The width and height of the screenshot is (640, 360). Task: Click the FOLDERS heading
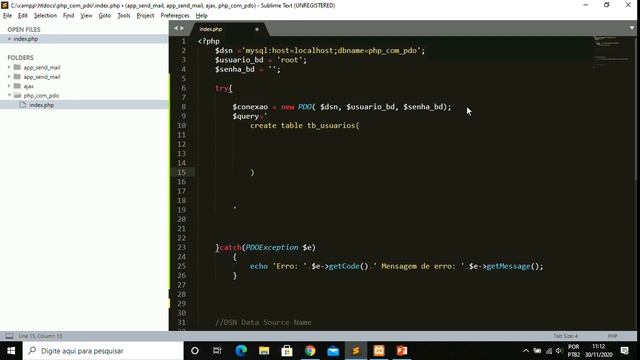tap(20, 58)
